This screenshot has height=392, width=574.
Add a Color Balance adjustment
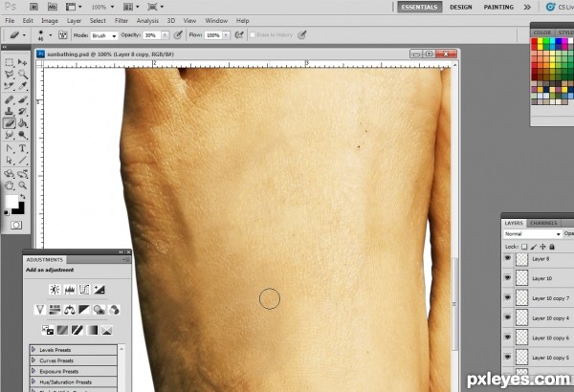click(x=69, y=310)
